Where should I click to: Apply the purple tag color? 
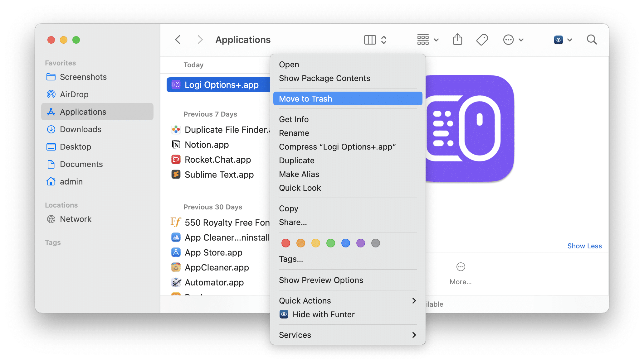click(361, 243)
